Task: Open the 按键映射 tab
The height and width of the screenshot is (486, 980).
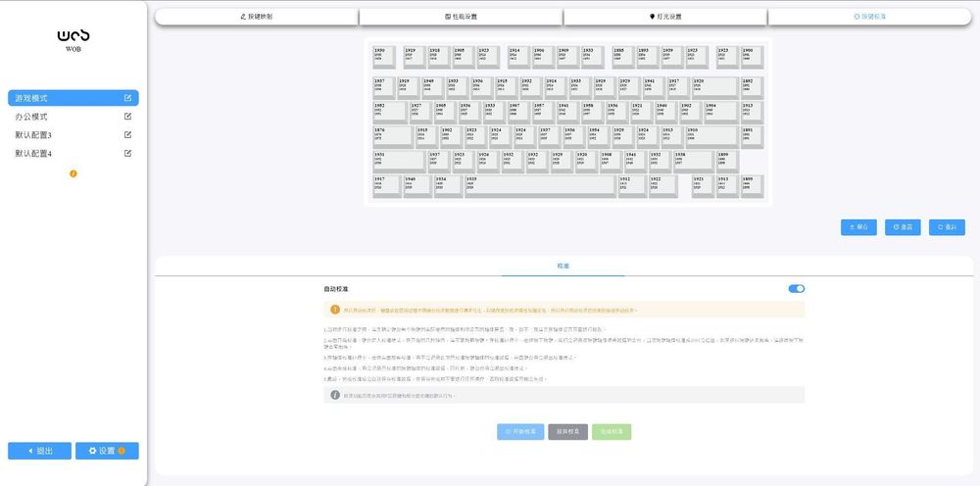Action: click(257, 17)
